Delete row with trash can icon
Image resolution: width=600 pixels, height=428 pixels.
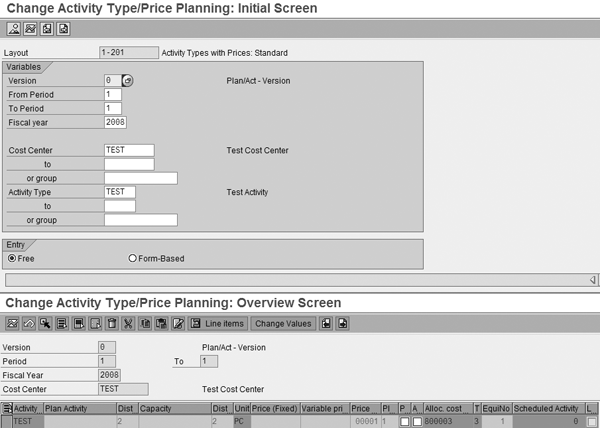point(112,324)
